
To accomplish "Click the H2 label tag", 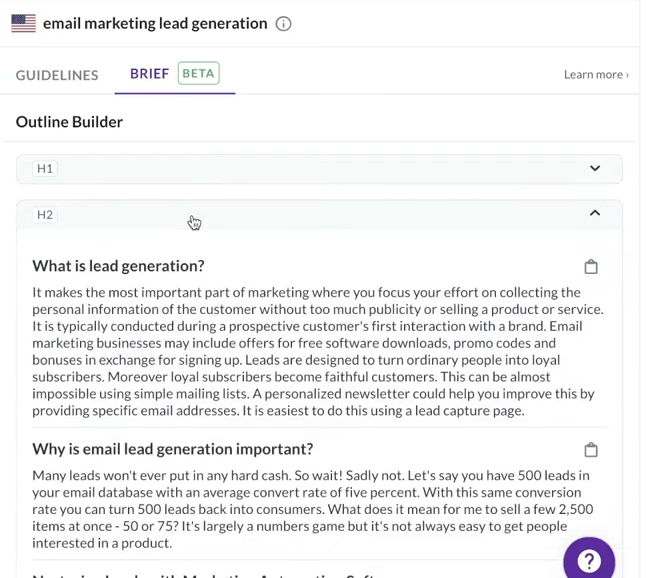I will [x=45, y=215].
